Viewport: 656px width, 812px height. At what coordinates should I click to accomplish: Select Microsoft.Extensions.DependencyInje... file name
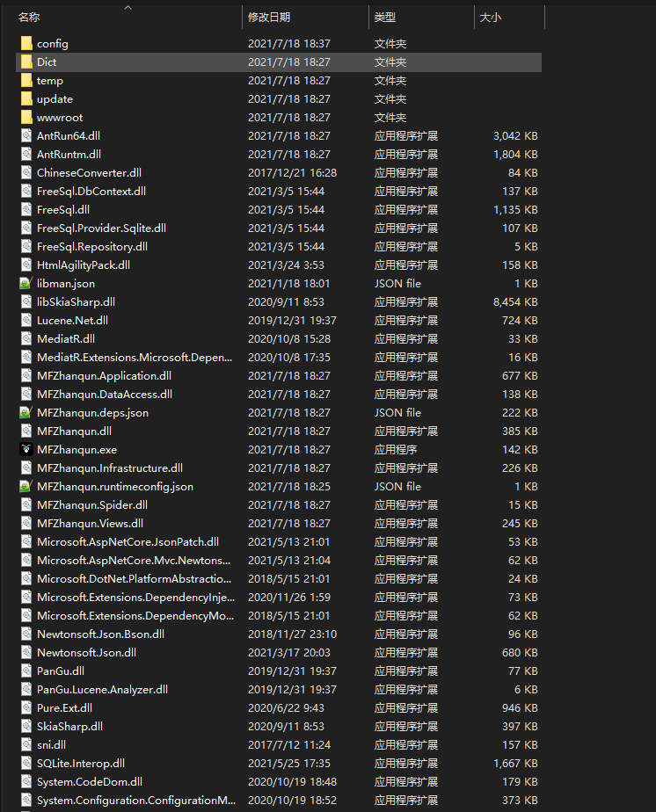135,597
